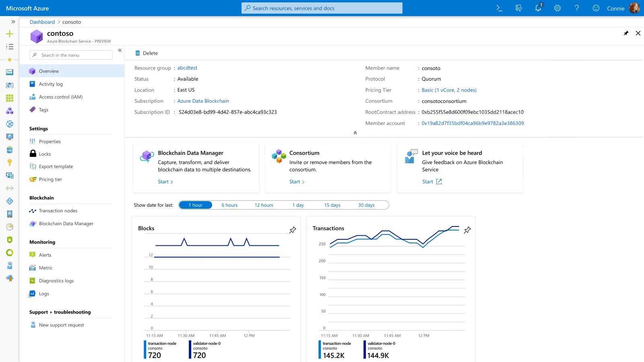Screen dimensions: 644x362
Task: Open the abcdtest resource group link
Action: tap(187, 68)
